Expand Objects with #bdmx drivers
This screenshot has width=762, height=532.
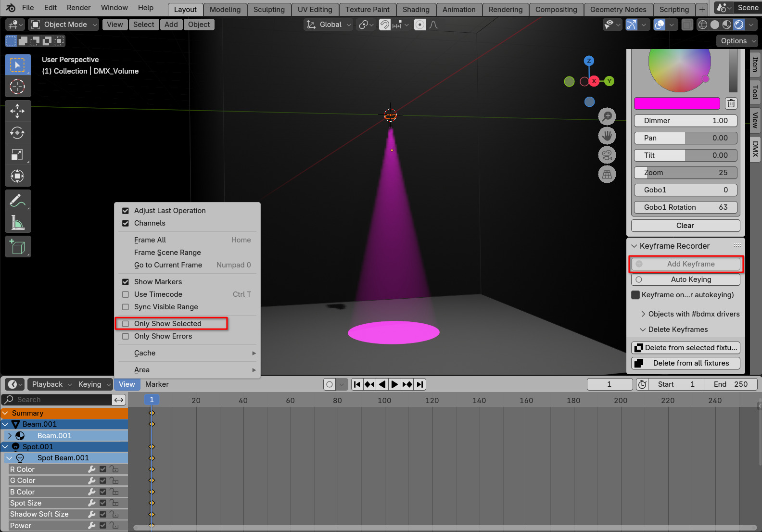643,314
